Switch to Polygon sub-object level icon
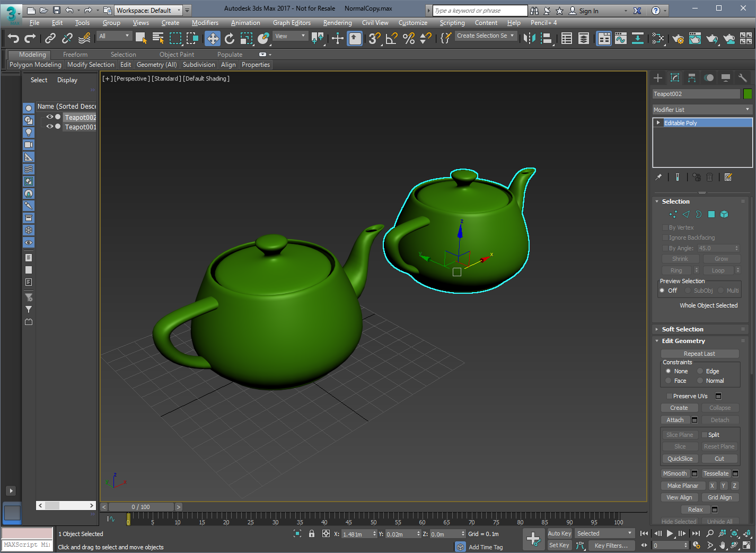 711,214
